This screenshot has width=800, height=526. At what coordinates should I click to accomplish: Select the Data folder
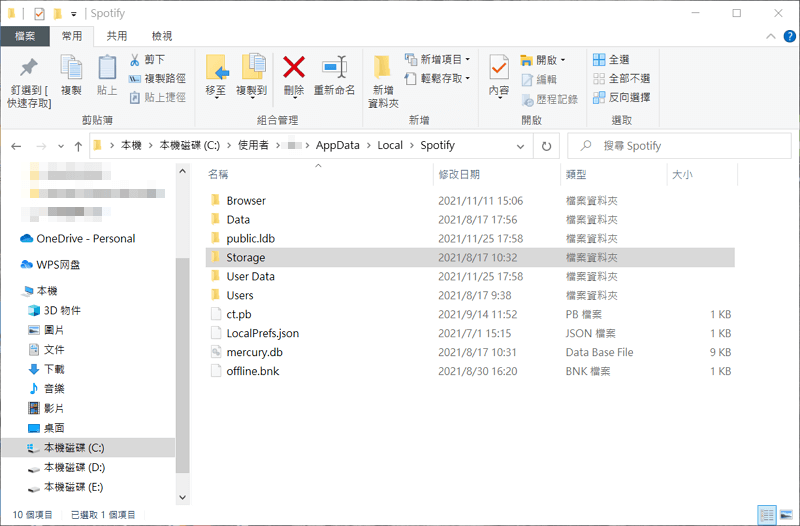coord(470,219)
